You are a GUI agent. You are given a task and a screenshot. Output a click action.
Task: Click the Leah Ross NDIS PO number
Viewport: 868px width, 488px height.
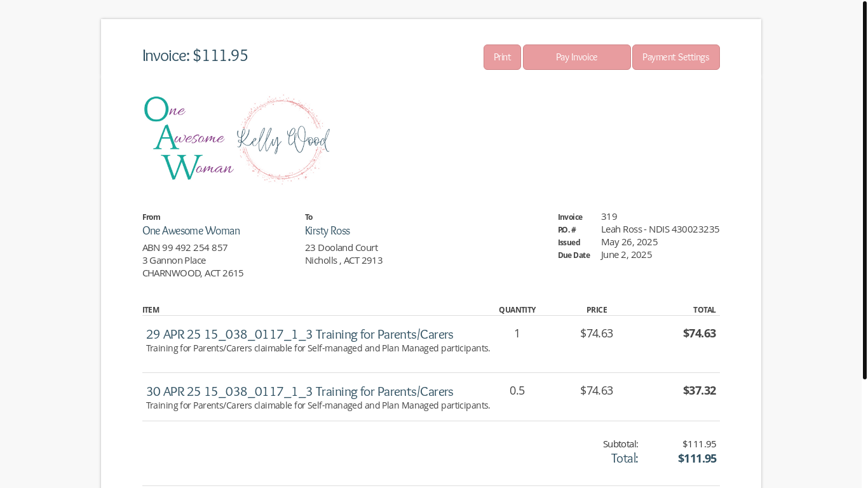point(660,229)
